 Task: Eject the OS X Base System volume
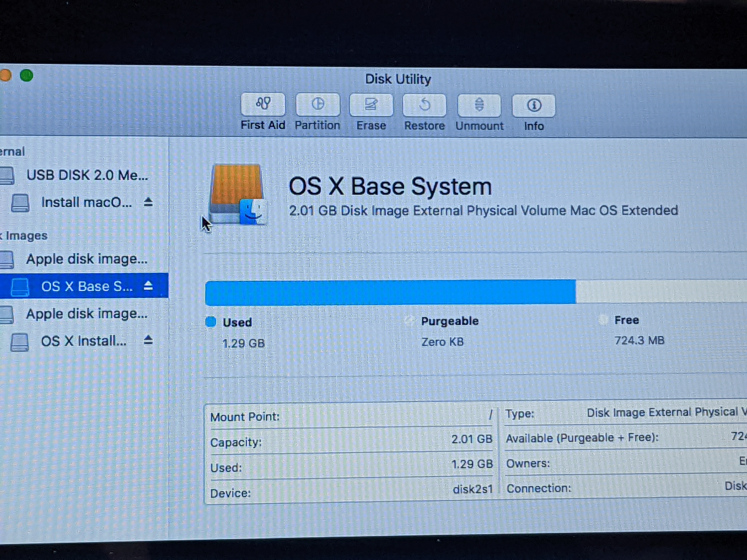click(148, 286)
